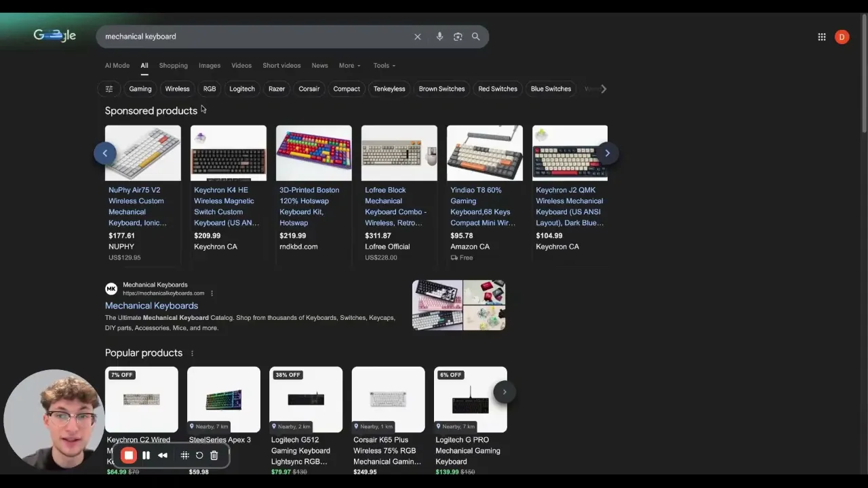Go to previous sponsored products

pos(104,153)
